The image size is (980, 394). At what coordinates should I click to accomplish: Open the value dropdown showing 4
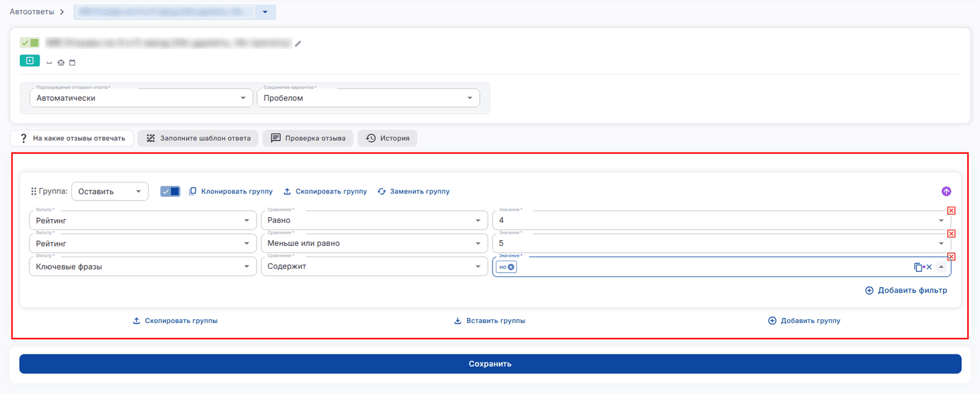point(722,220)
